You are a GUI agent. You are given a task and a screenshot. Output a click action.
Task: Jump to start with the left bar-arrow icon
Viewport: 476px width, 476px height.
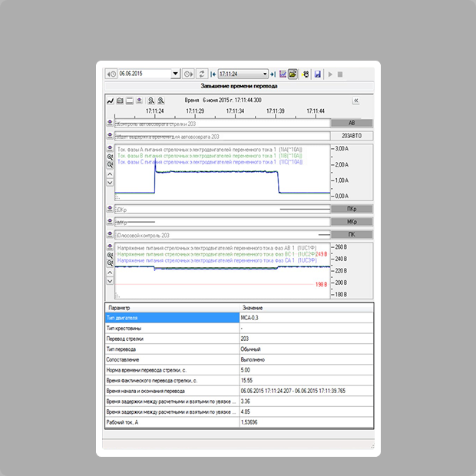[213, 74]
